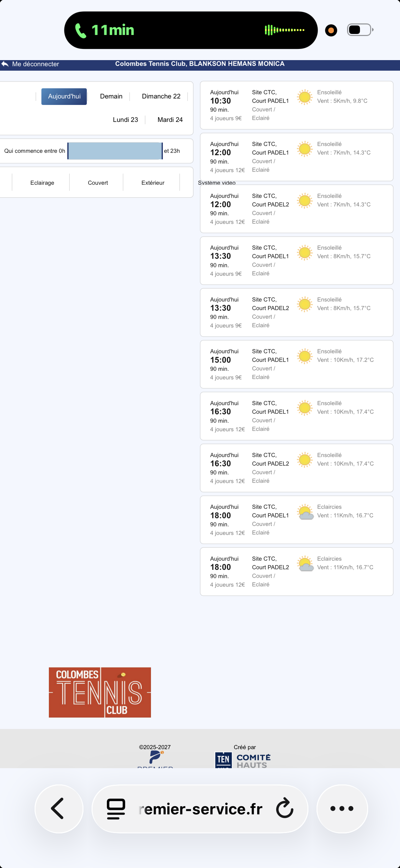
Task: Toggle the Eclairage filter
Action: tap(42, 183)
